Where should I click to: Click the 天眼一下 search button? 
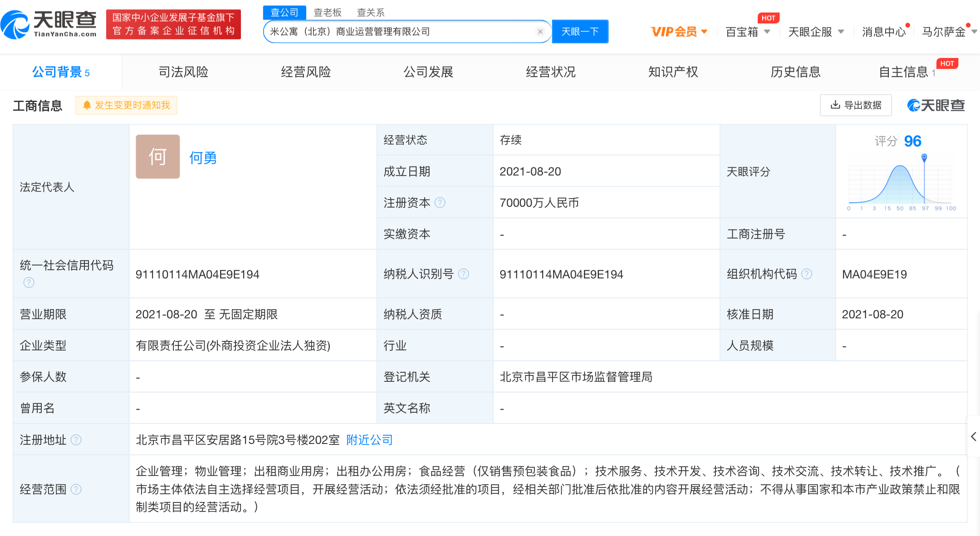580,32
